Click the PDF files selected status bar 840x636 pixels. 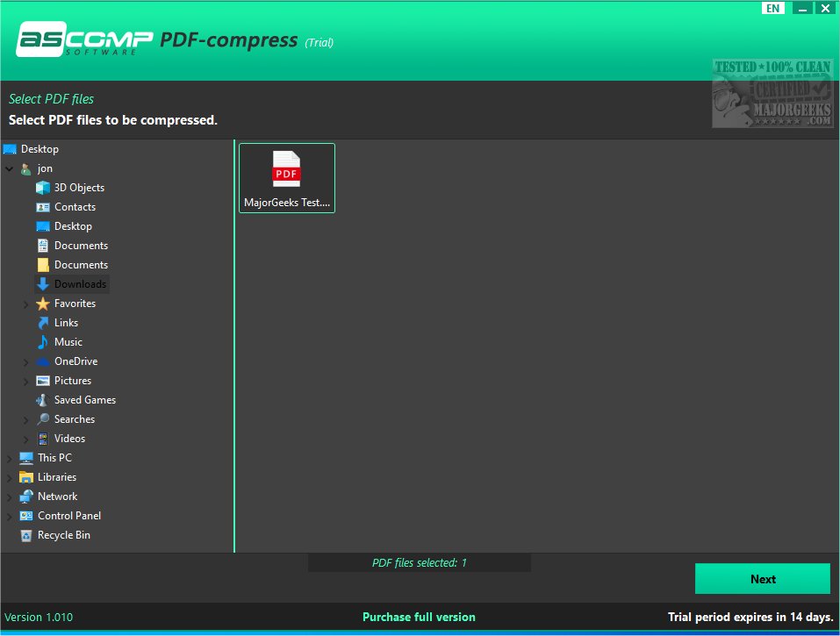[x=419, y=562]
